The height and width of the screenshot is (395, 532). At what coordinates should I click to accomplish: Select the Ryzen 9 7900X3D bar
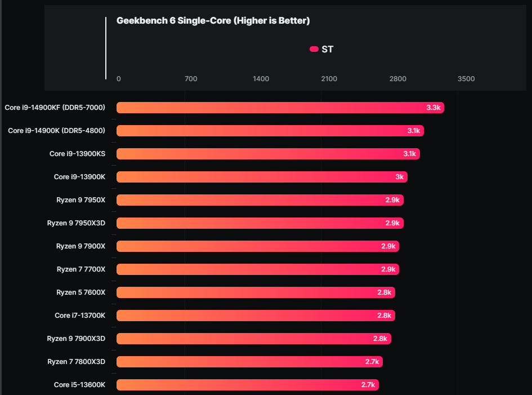pyautogui.click(x=253, y=339)
